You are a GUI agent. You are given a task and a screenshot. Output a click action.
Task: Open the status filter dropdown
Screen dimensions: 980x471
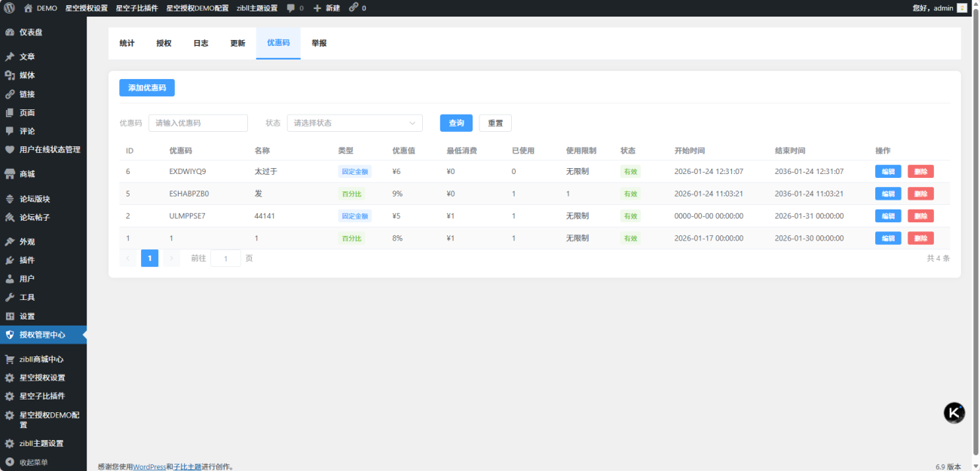[x=354, y=123]
